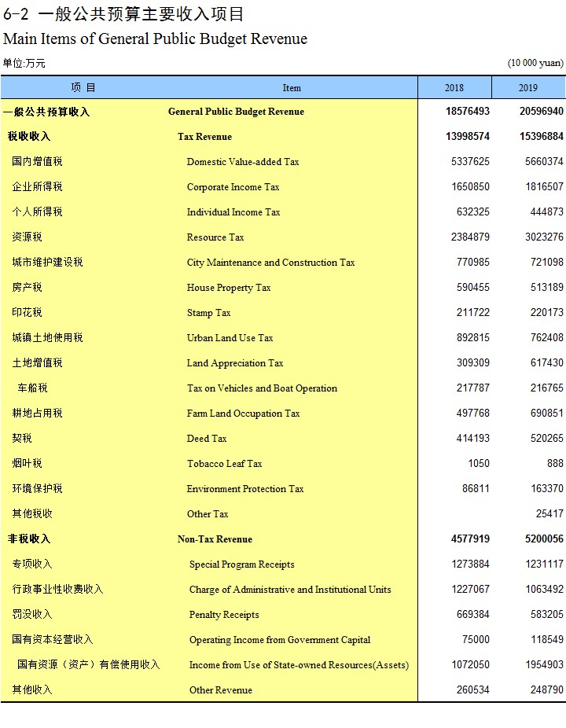The image size is (566, 728).
Task: Select the 'Item' header cell
Action: (x=292, y=88)
